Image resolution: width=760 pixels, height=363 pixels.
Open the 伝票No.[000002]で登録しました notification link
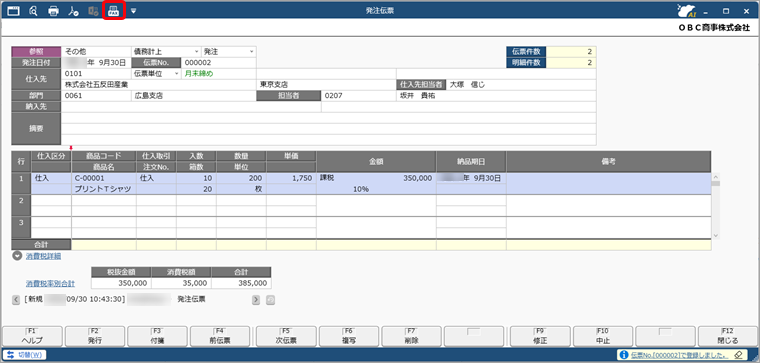pos(680,355)
